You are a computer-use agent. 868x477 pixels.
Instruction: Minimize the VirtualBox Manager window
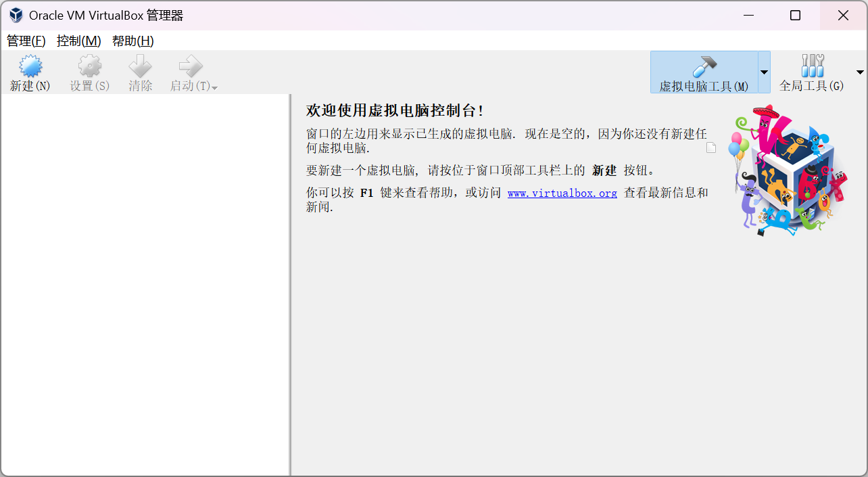[748, 15]
